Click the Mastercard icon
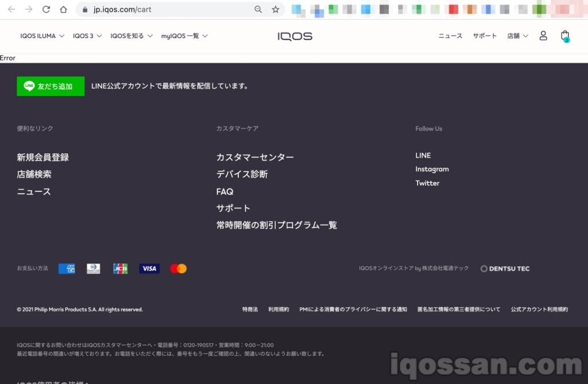The image size is (588, 384). click(x=178, y=268)
